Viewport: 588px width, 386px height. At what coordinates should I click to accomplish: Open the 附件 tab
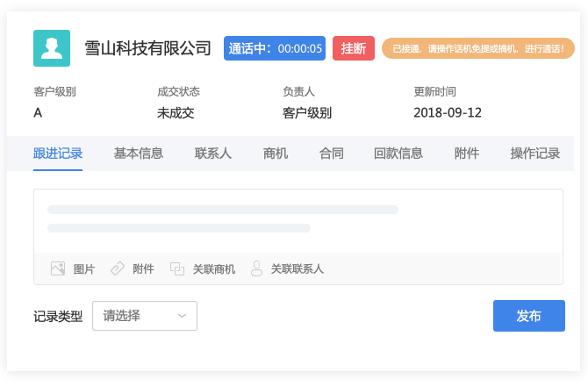(x=467, y=154)
